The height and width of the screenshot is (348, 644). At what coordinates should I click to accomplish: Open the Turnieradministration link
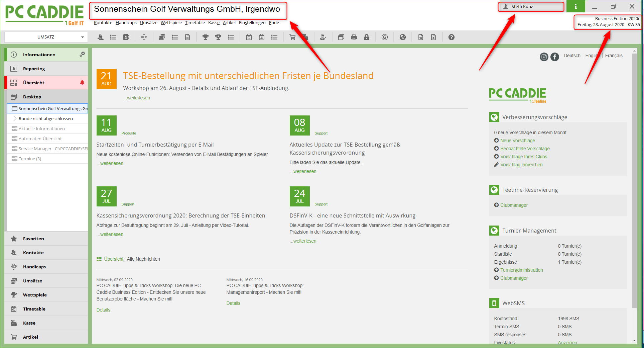coord(521,270)
